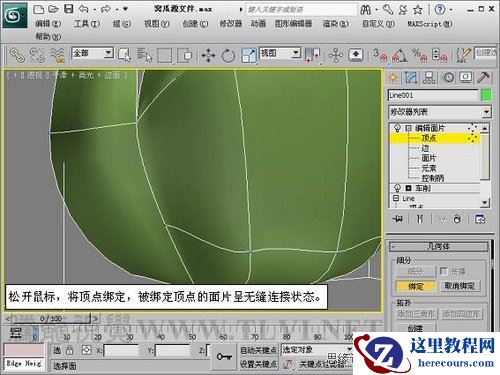Activate the Unlink Selection broken chain tool

tap(37, 55)
